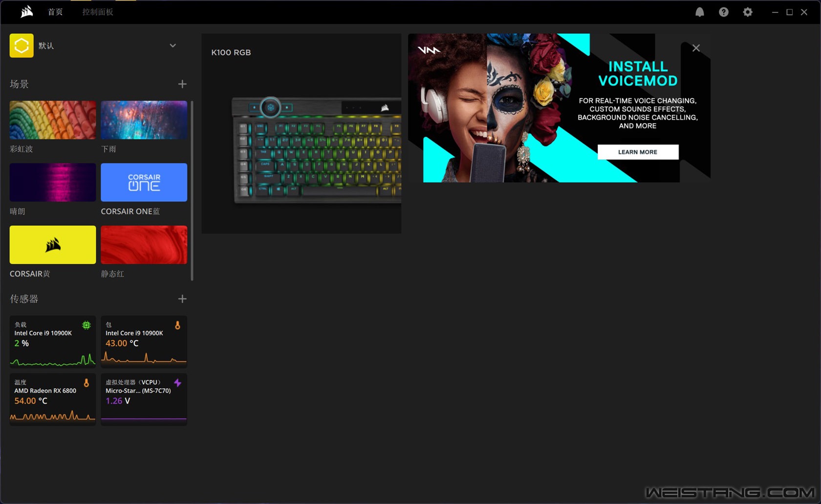The width and height of the screenshot is (821, 504).
Task: Click the K100 RGB device title
Action: tap(231, 52)
